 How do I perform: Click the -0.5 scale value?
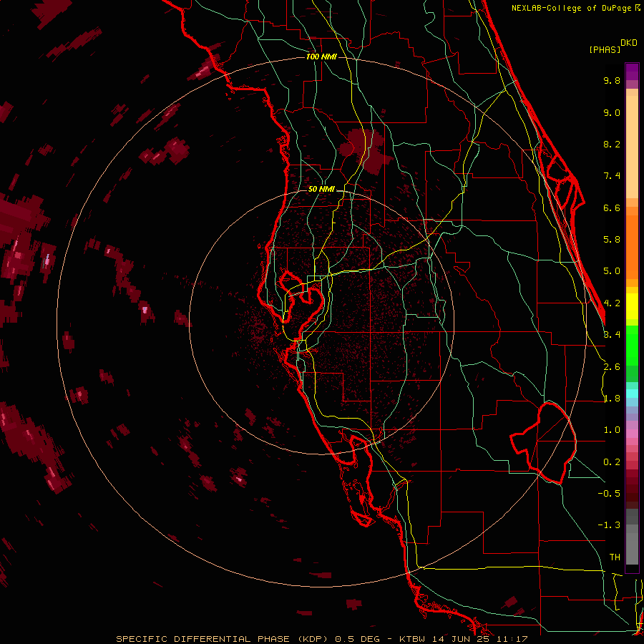tap(609, 493)
